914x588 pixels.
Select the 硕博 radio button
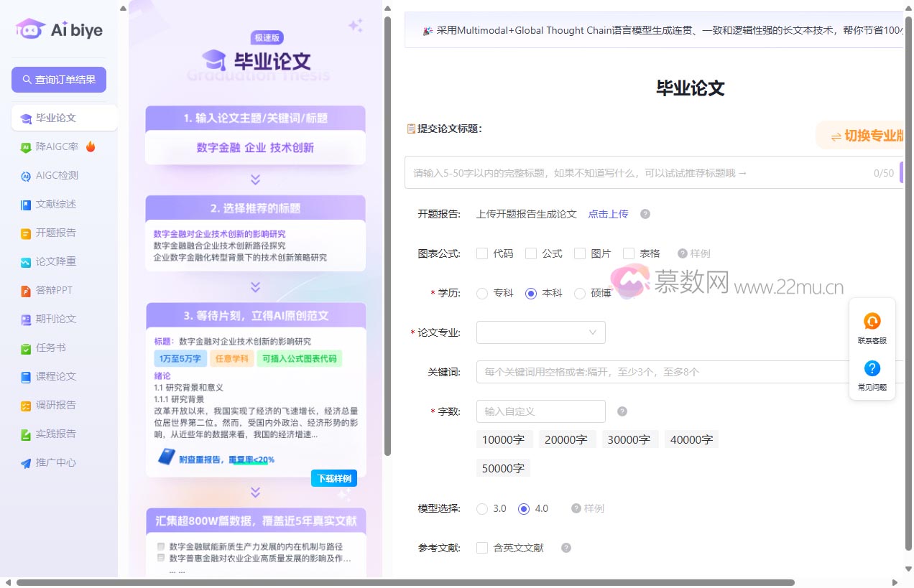click(580, 293)
